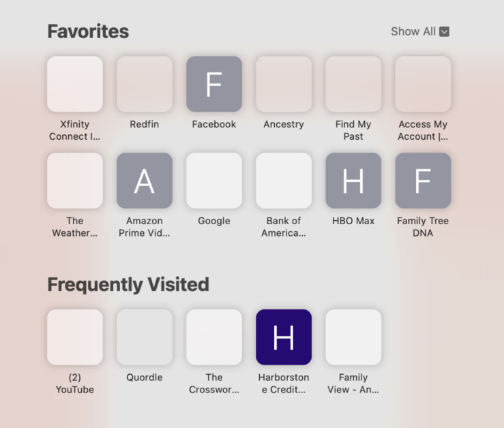Viewport: 504px width, 428px height.
Task: Open Amazon Prime Video favorite
Action: [x=145, y=181]
